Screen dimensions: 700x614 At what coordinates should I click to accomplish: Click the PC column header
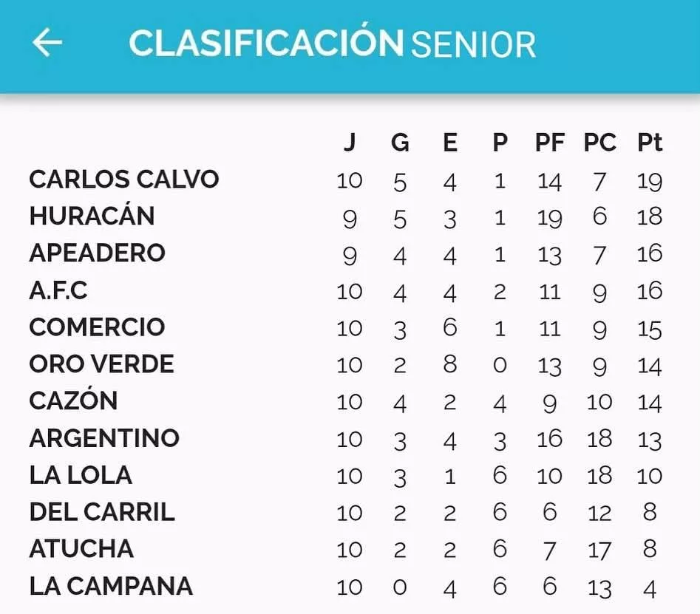[x=599, y=143]
